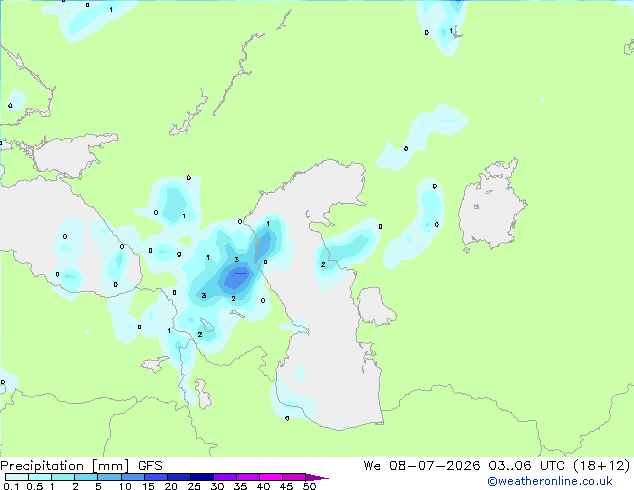Click the 'GFS' model label
Image resolution: width=634 pixels, height=490 pixels.
pyautogui.click(x=150, y=466)
